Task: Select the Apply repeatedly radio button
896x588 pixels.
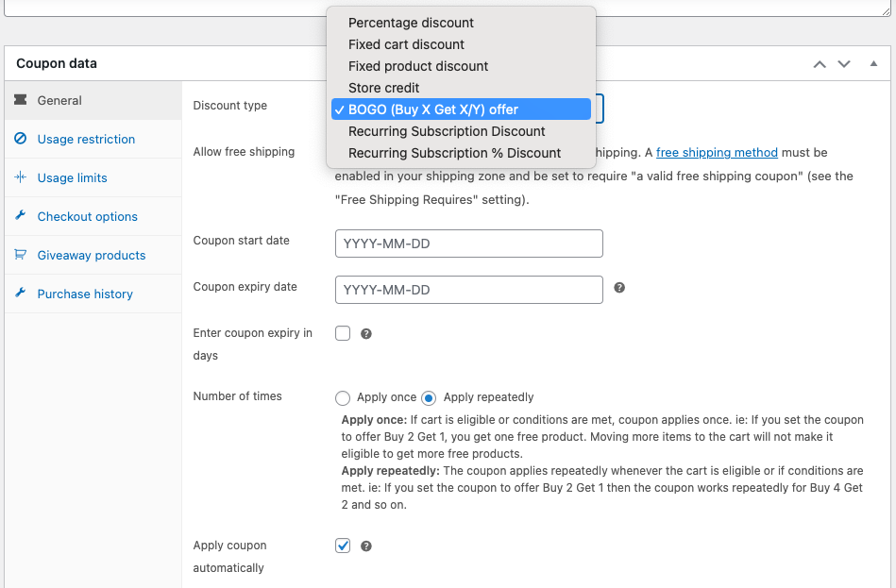Action: (429, 397)
